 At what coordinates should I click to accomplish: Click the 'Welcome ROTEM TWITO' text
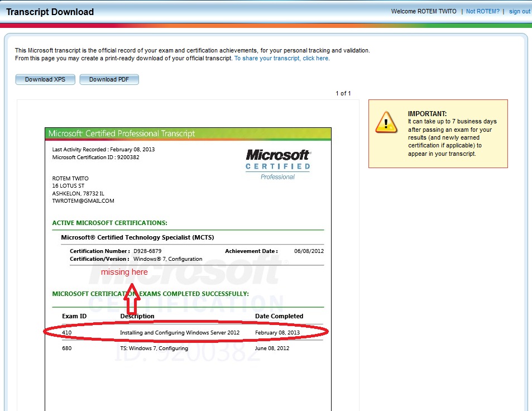(424, 11)
